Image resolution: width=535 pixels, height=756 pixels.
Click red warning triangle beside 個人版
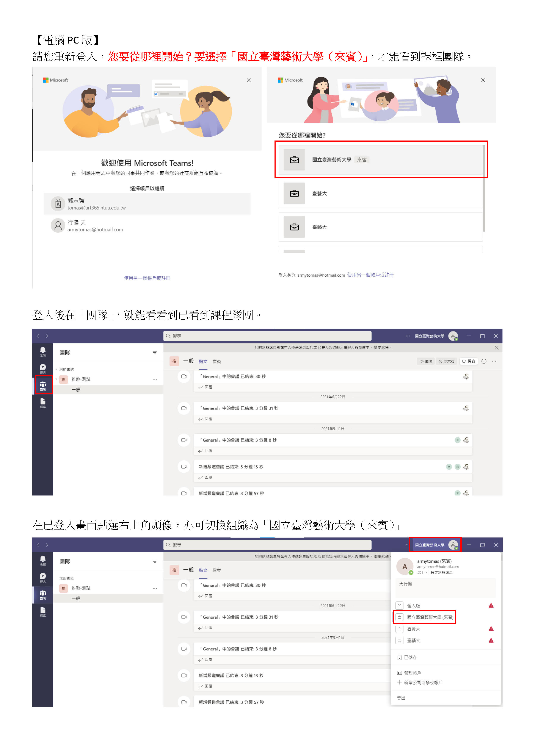tap(491, 606)
